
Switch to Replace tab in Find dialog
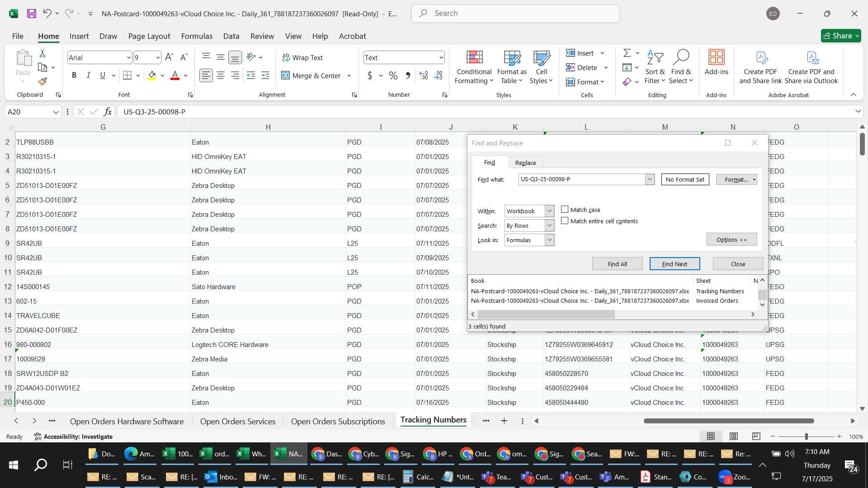525,163
